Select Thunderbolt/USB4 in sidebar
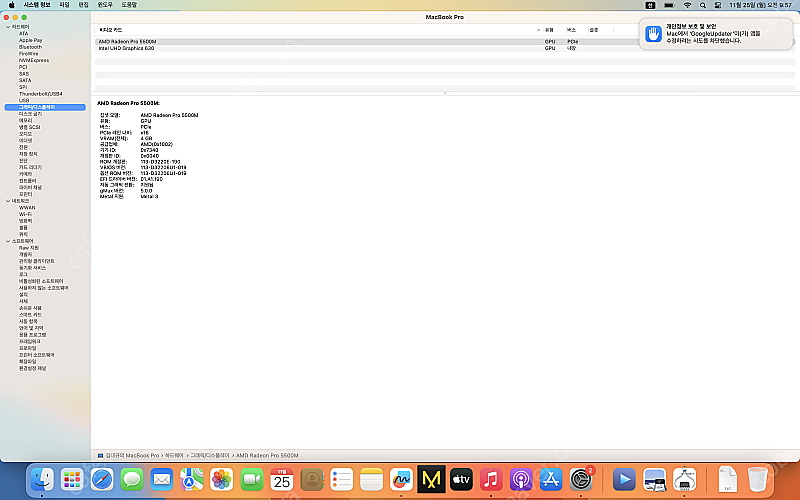 point(41,94)
